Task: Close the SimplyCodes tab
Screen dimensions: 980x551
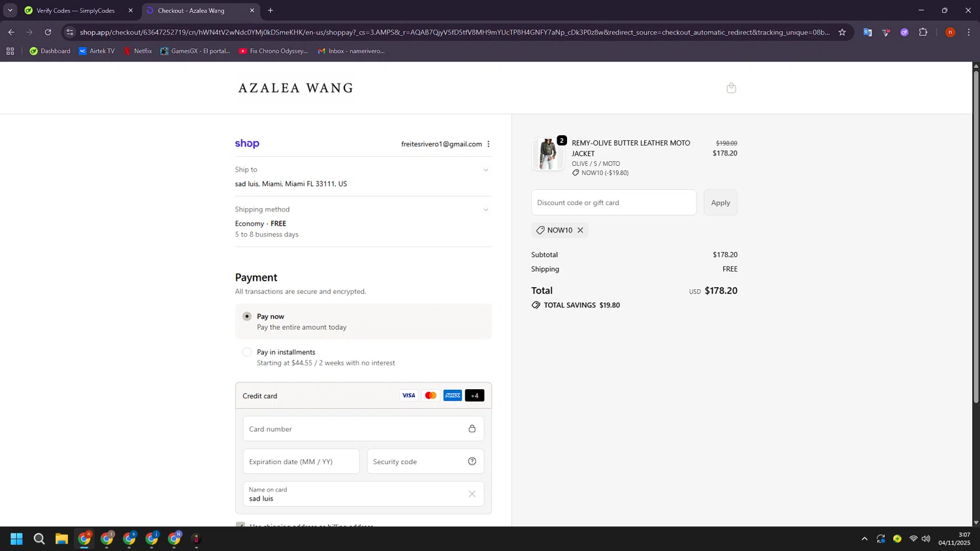Action: pyautogui.click(x=131, y=10)
